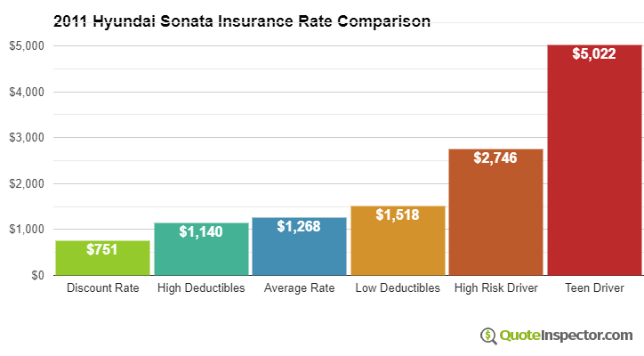Click the brown High Risk Driver bar
The image size is (644, 356).
[x=495, y=212]
